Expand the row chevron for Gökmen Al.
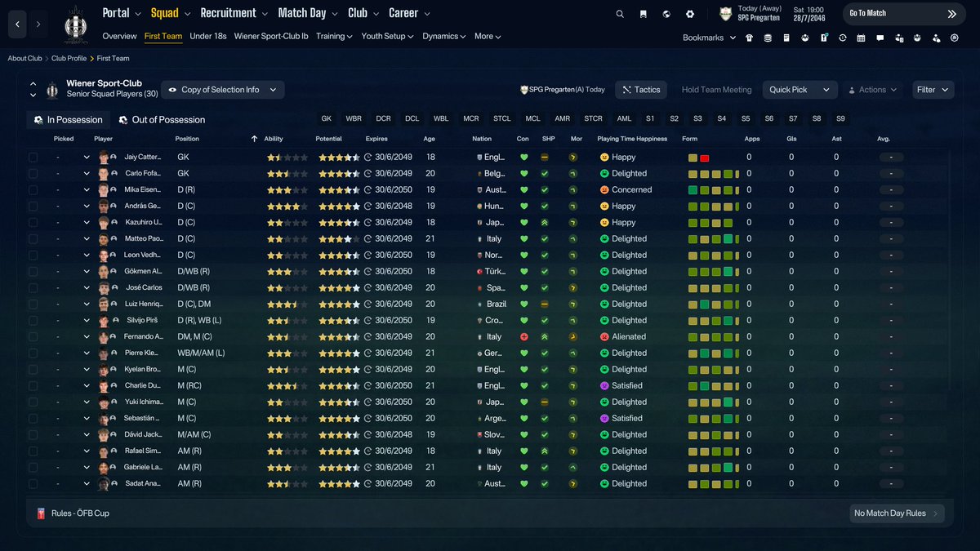The height and width of the screenshot is (551, 980). coord(87,271)
